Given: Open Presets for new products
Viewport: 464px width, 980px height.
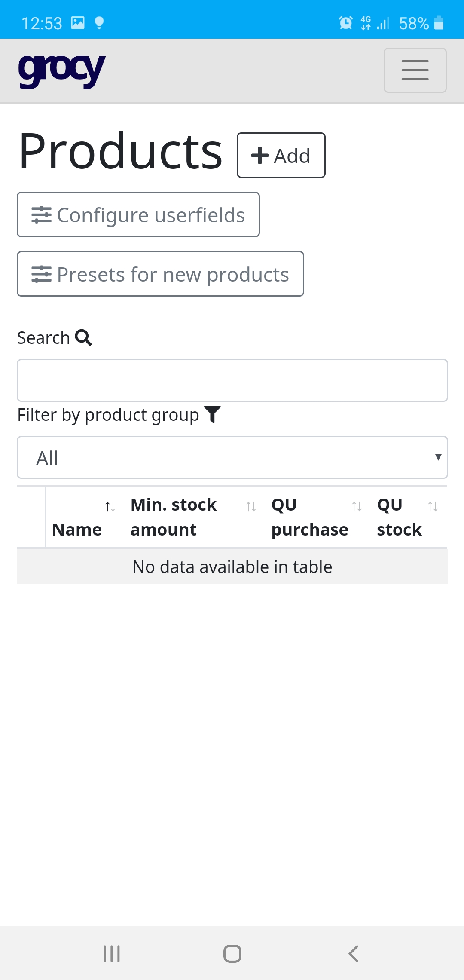Looking at the screenshot, I should (x=160, y=274).
